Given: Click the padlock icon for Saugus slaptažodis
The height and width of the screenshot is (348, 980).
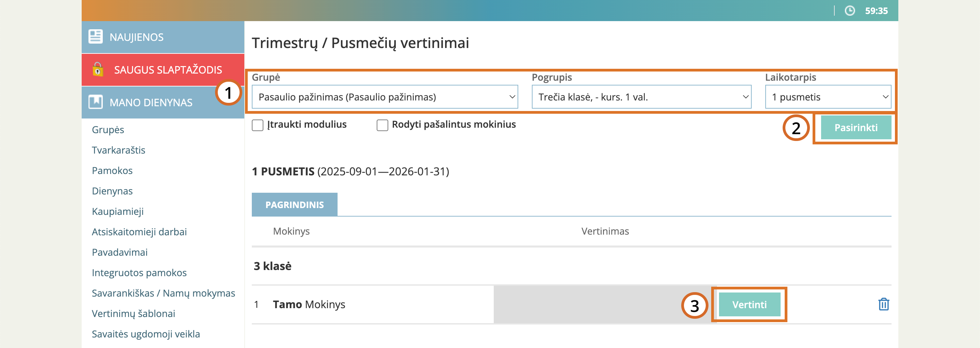Looking at the screenshot, I should coord(98,69).
